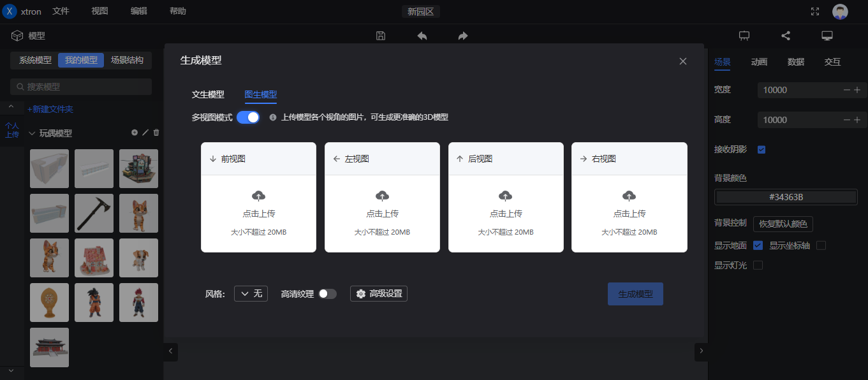The height and width of the screenshot is (380, 868).
Task: Click the 生成模型 button
Action: [635, 294]
